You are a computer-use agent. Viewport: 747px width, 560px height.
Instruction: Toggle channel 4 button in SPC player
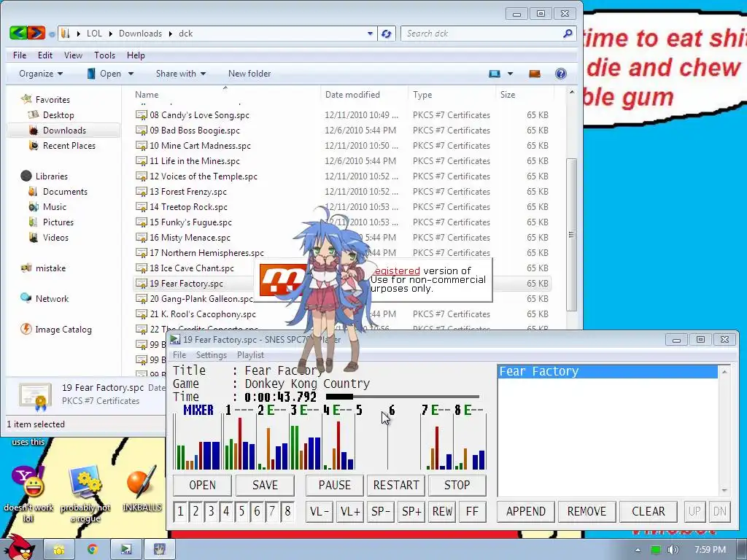[x=226, y=511]
